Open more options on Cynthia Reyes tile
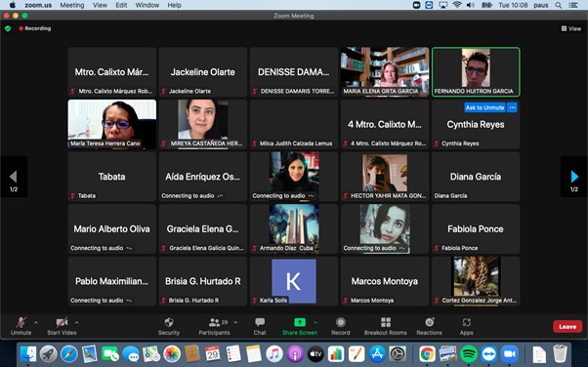 click(512, 107)
